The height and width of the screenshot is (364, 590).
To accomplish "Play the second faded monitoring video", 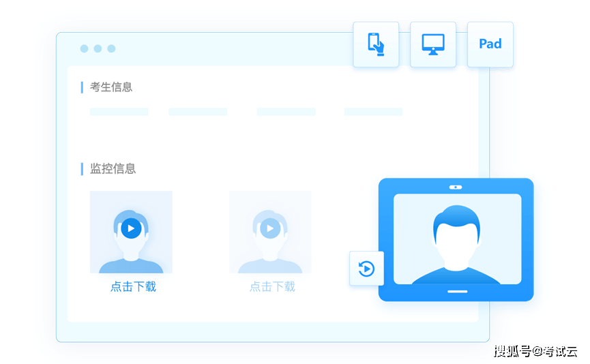I will pos(270,228).
